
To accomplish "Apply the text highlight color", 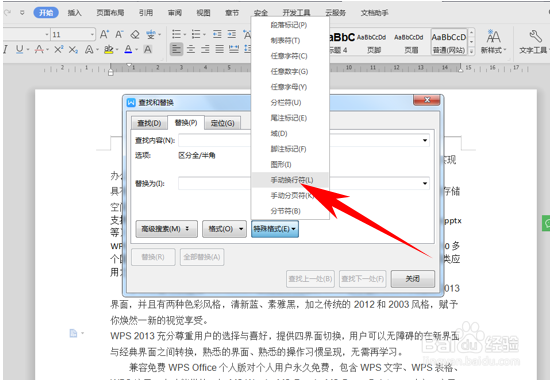I will click(108, 49).
